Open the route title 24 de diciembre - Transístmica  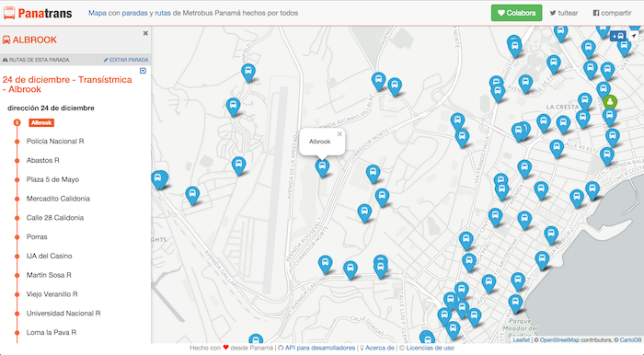[x=67, y=84]
